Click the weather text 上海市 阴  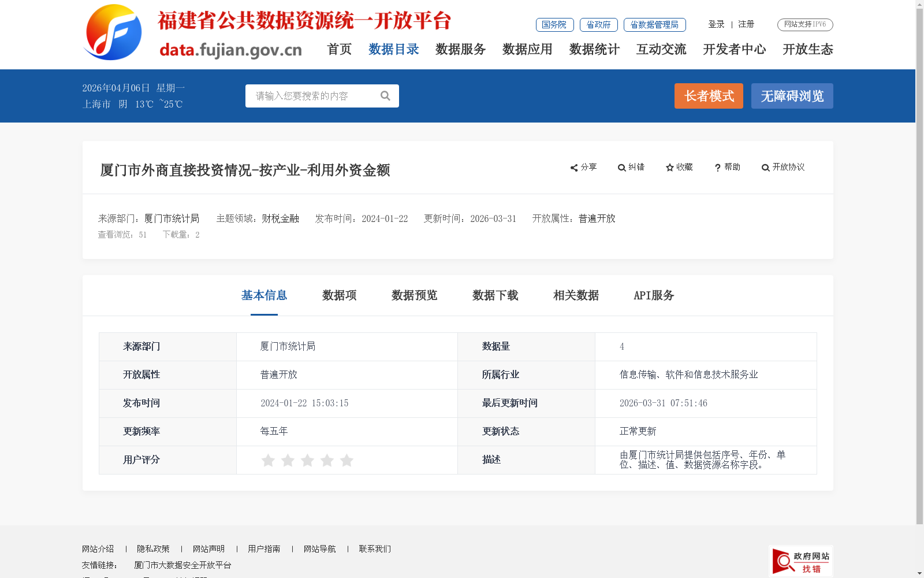105,104
